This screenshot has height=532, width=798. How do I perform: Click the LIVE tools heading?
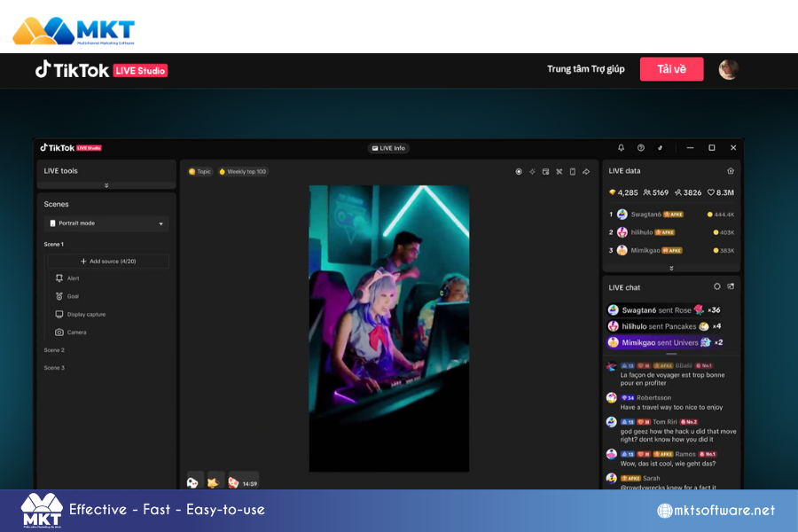click(60, 171)
